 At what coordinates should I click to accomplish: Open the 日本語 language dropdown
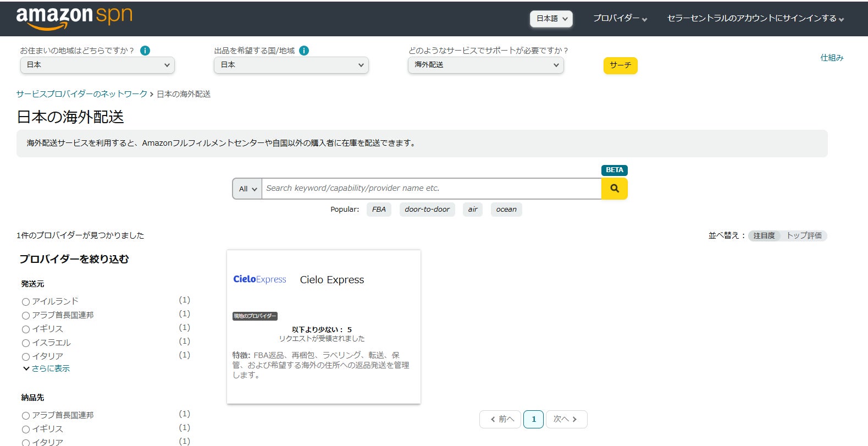click(x=551, y=19)
